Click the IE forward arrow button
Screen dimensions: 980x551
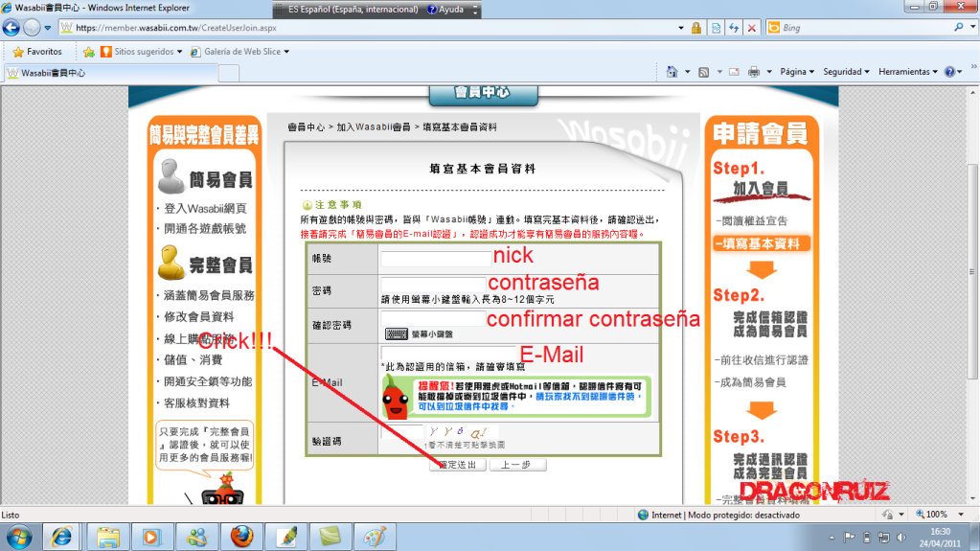coord(32,28)
